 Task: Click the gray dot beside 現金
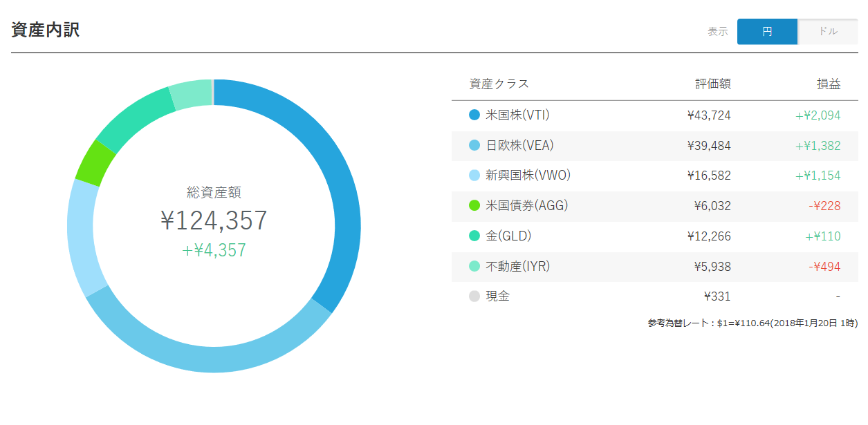pyautogui.click(x=474, y=296)
